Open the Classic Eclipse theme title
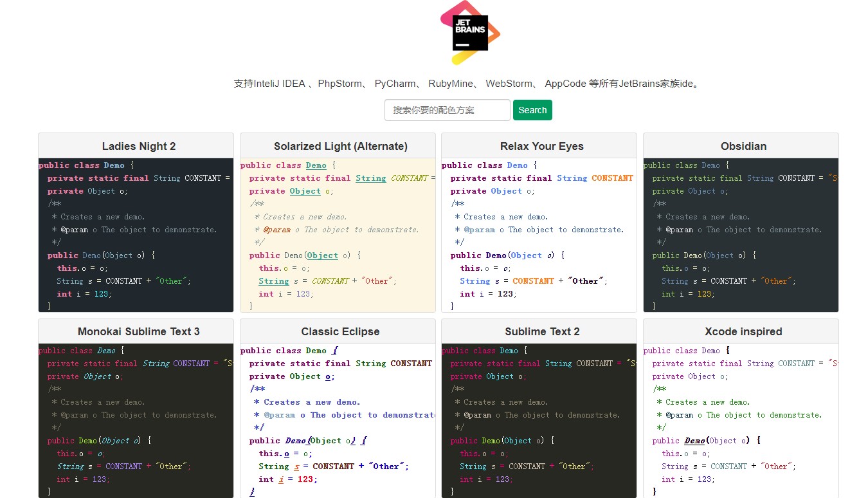The width and height of the screenshot is (868, 498). click(341, 331)
